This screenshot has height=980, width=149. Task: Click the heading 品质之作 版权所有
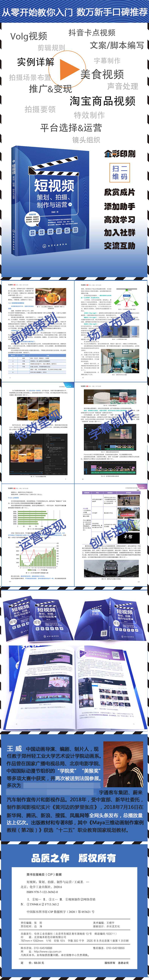(x=73, y=858)
